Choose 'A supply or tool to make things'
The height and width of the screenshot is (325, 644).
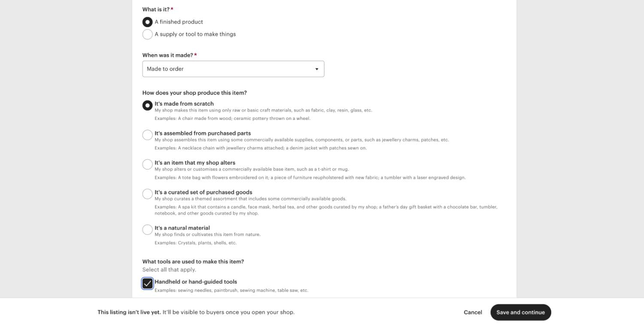(x=147, y=34)
